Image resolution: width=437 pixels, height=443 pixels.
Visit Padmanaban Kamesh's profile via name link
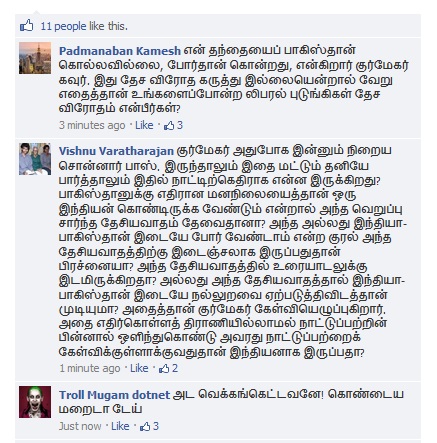(120, 51)
